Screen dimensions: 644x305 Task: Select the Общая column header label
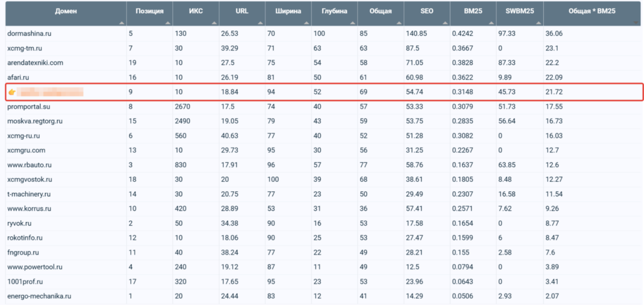tap(380, 11)
